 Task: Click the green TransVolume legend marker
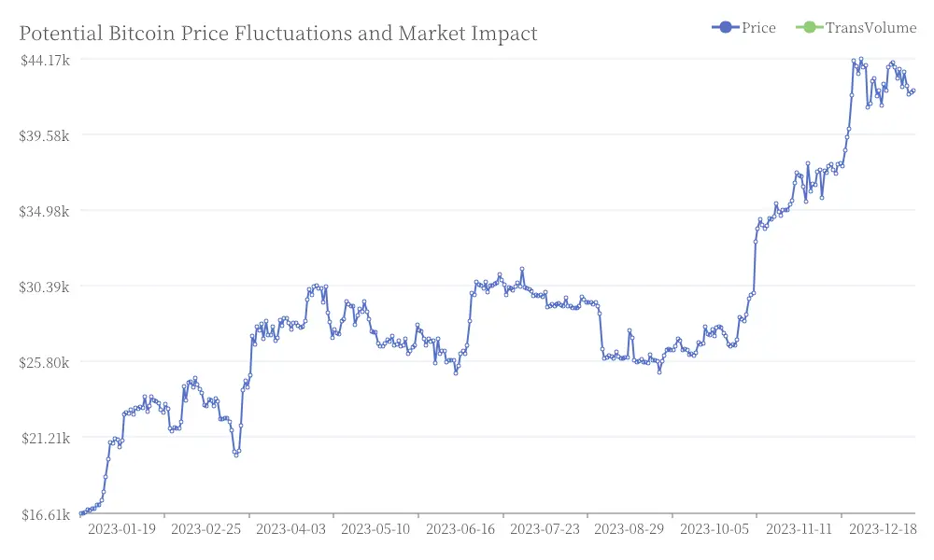tap(809, 27)
